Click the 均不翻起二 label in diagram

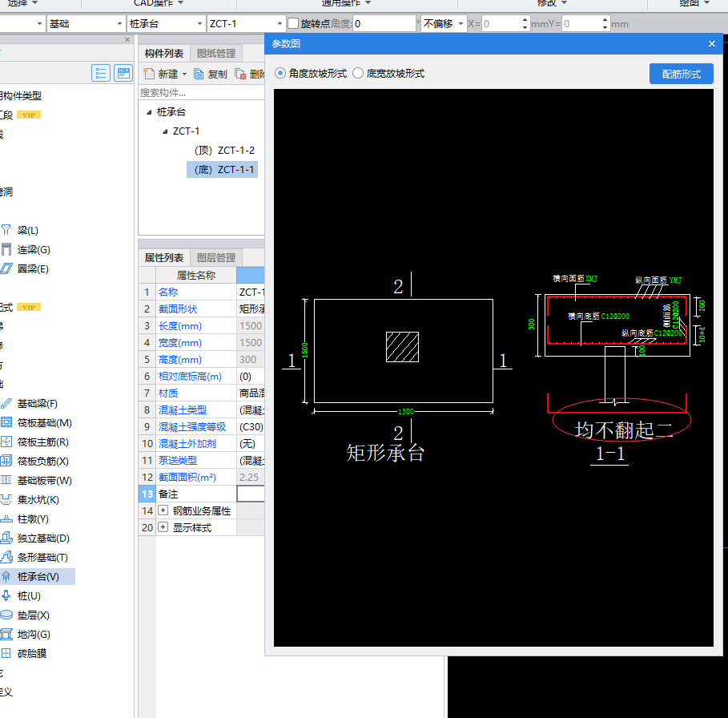coord(624,430)
